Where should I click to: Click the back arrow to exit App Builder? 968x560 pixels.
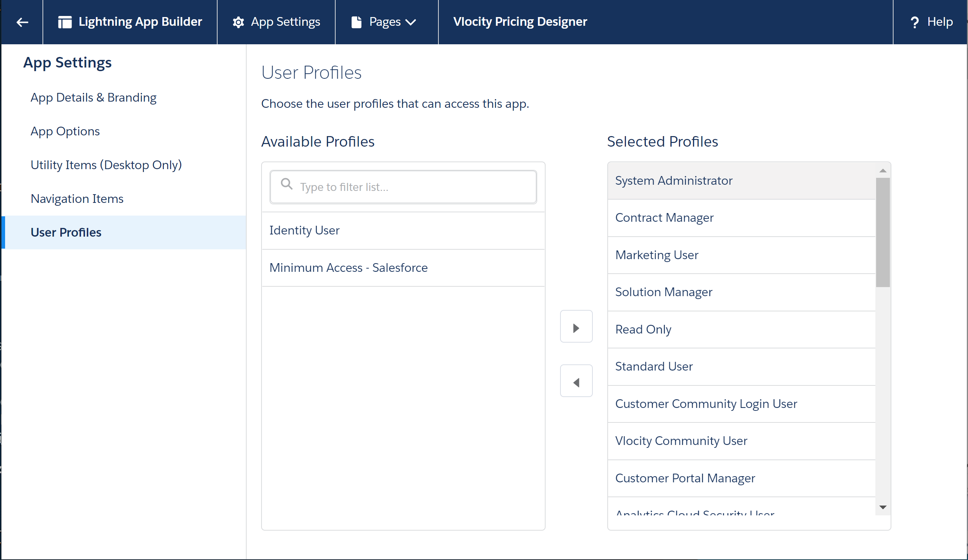coord(22,22)
